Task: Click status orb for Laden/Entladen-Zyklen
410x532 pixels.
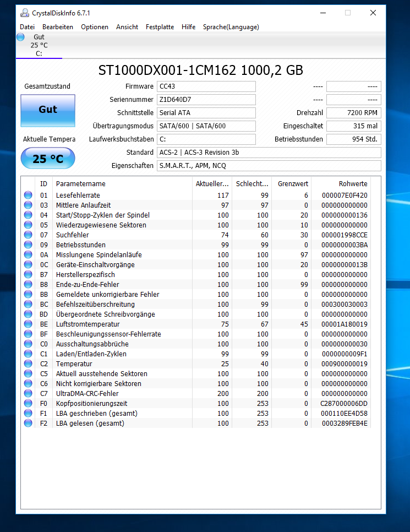Action: (x=28, y=354)
